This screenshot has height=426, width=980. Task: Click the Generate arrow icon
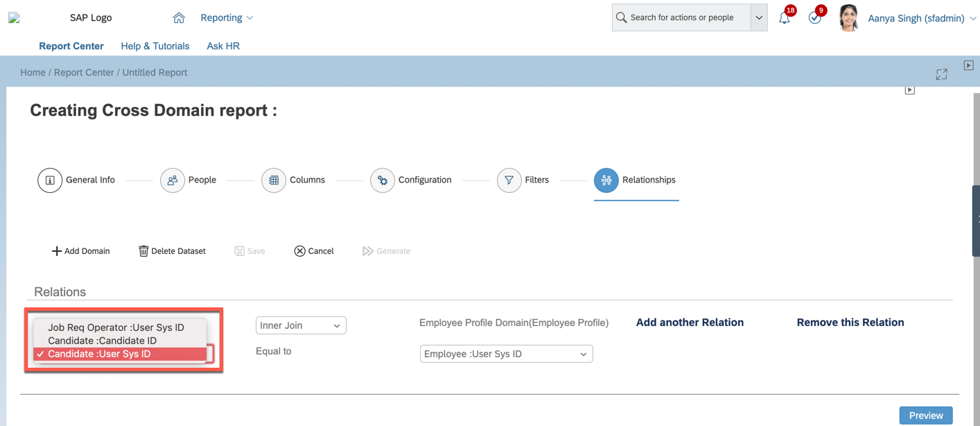(368, 251)
